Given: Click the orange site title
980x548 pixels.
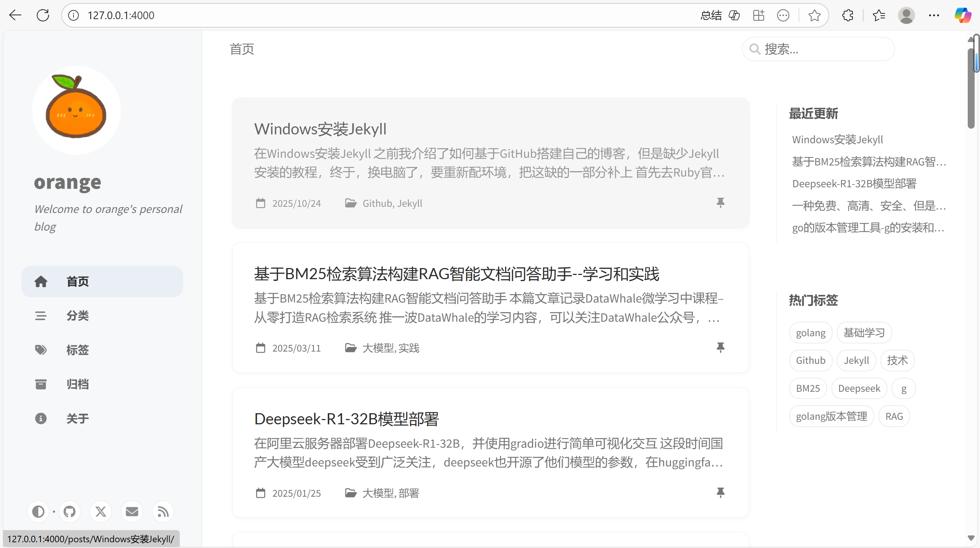Looking at the screenshot, I should [68, 182].
